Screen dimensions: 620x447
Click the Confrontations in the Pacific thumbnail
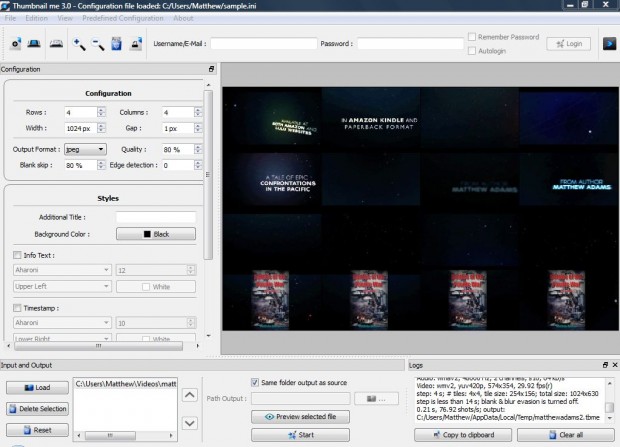click(x=272, y=178)
